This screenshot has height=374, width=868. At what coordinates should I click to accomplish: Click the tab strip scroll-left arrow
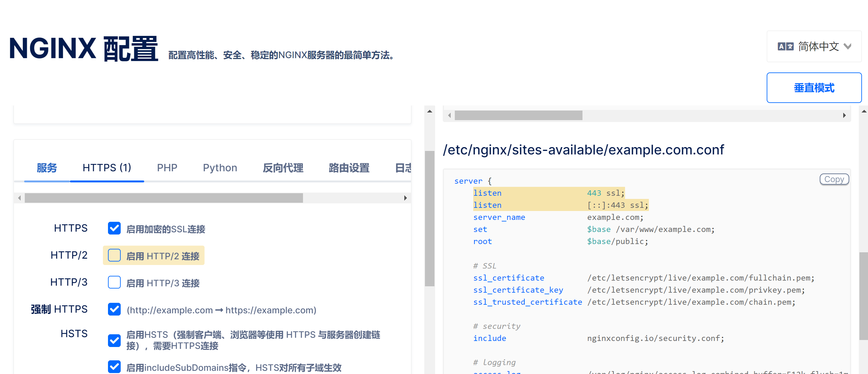point(20,198)
